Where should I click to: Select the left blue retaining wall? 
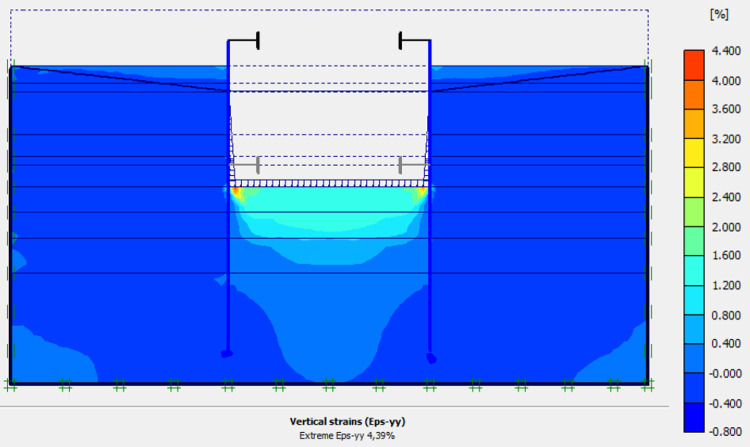point(228,196)
